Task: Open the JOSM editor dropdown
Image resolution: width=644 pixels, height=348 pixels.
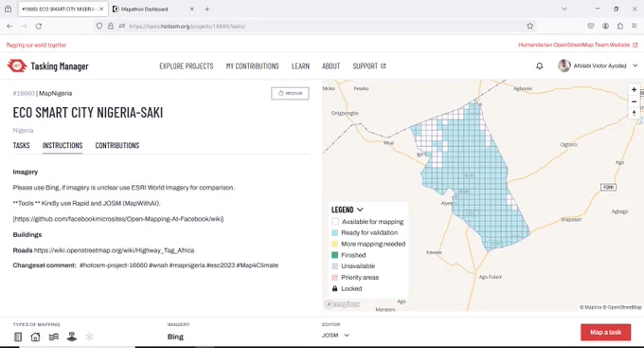Action: click(335, 336)
